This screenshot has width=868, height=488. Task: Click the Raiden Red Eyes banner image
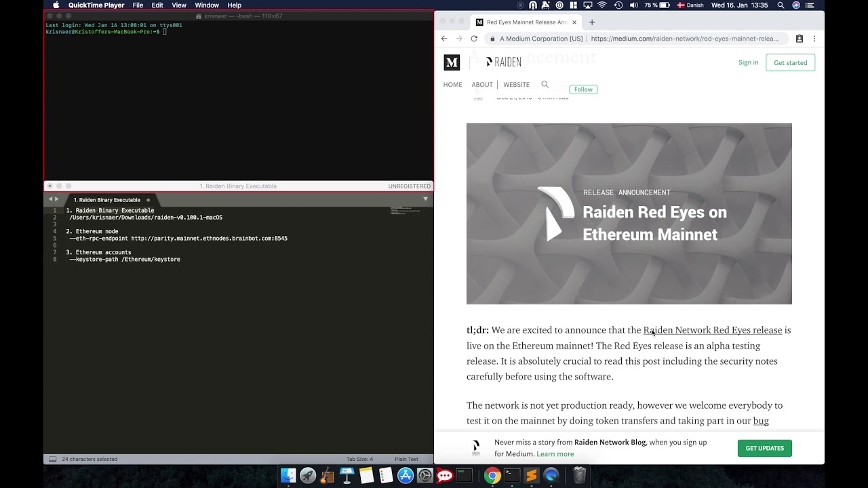point(629,213)
